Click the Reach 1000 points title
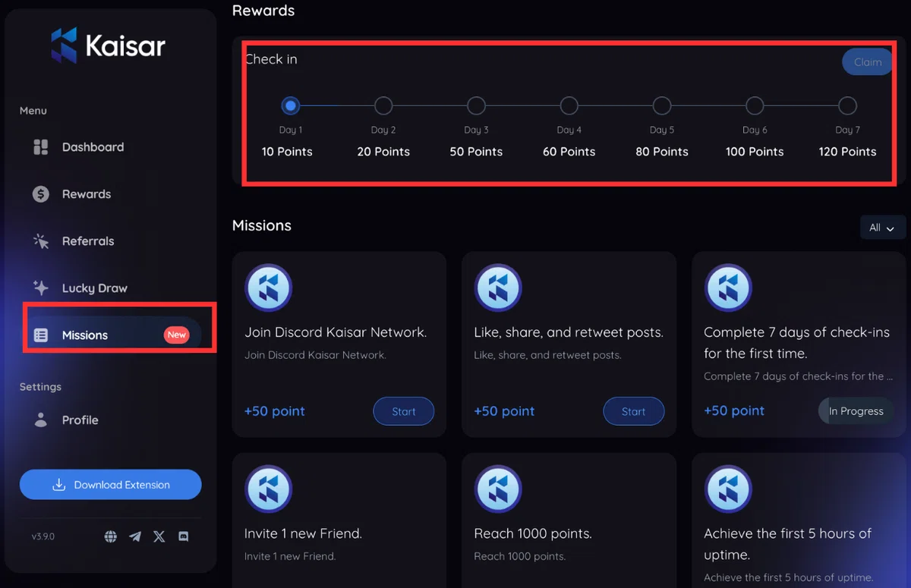The width and height of the screenshot is (911, 588). coord(533,534)
